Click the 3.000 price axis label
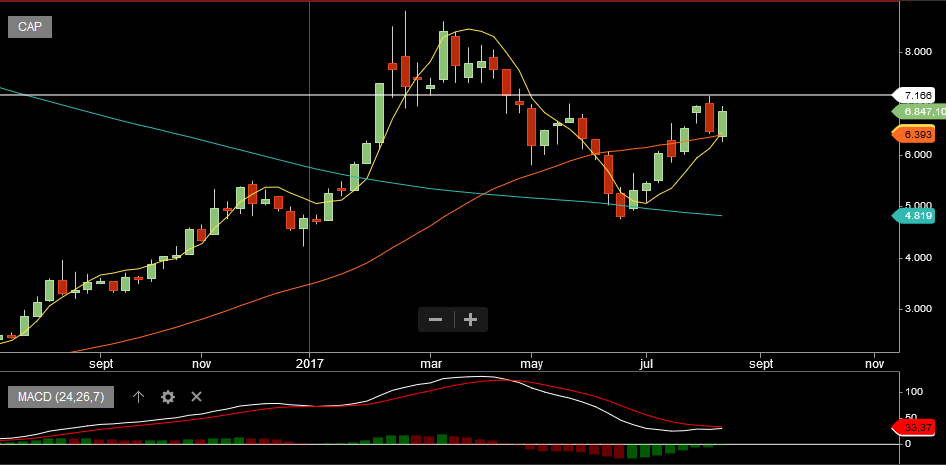This screenshot has height=465, width=946. tap(918, 309)
